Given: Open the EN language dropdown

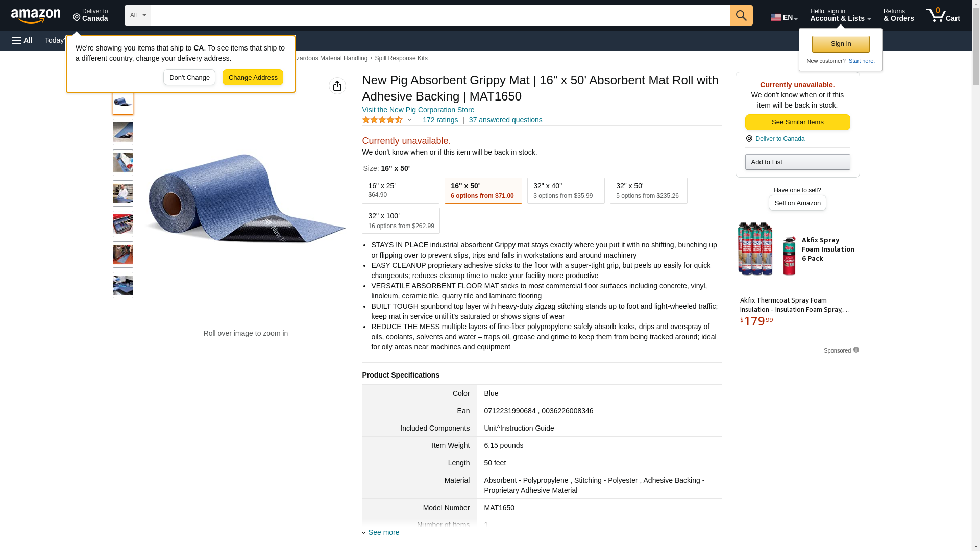Looking at the screenshot, I should pyautogui.click(x=784, y=17).
